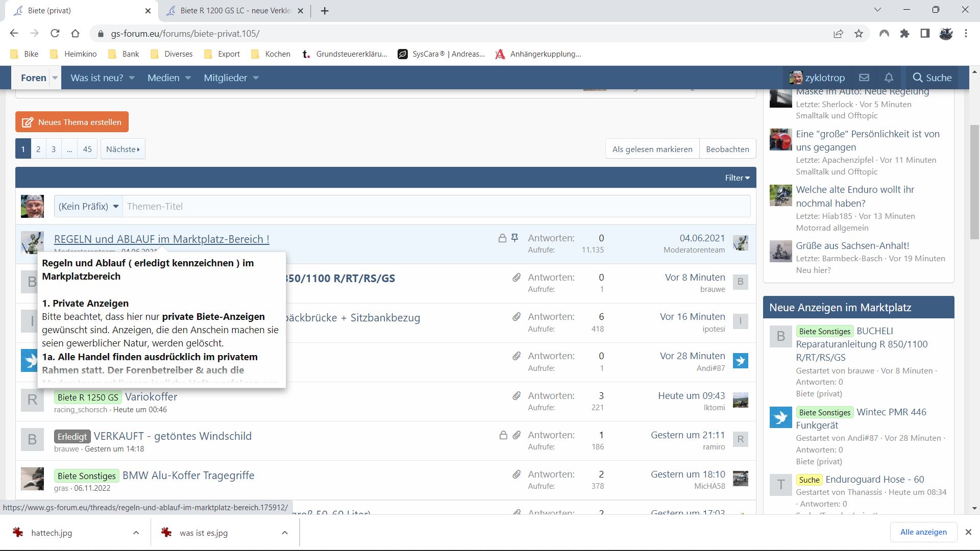The height and width of the screenshot is (551, 980).
Task: Open zyklotrop user account menu
Action: point(817,78)
